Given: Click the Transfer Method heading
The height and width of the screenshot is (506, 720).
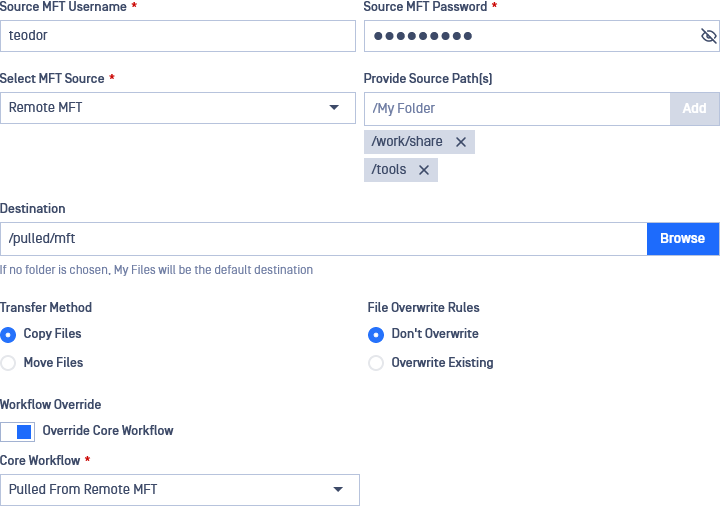Looking at the screenshot, I should pos(46,307).
